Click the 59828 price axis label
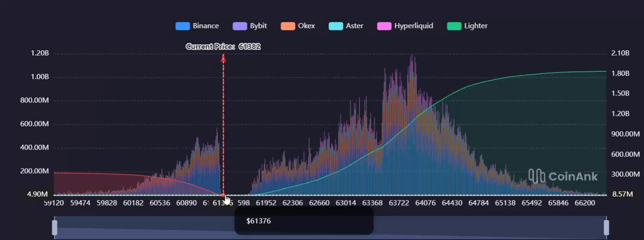Image resolution: width=644 pixels, height=240 pixels. coord(106,204)
